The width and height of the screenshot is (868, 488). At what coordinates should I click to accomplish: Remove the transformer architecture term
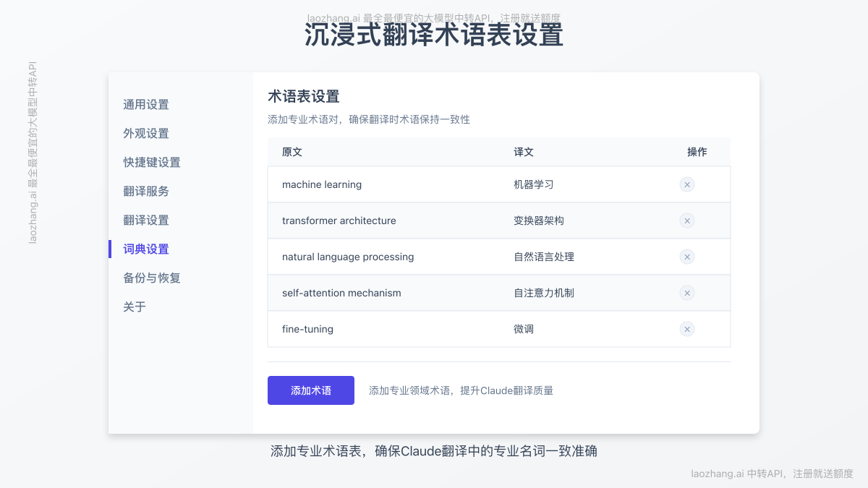[687, 221]
